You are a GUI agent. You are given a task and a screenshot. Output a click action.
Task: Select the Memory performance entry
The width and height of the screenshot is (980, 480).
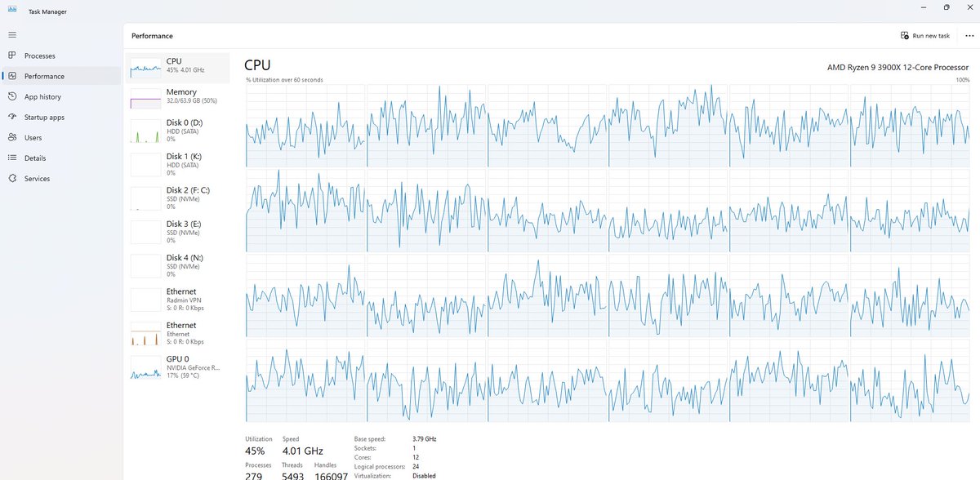point(177,96)
